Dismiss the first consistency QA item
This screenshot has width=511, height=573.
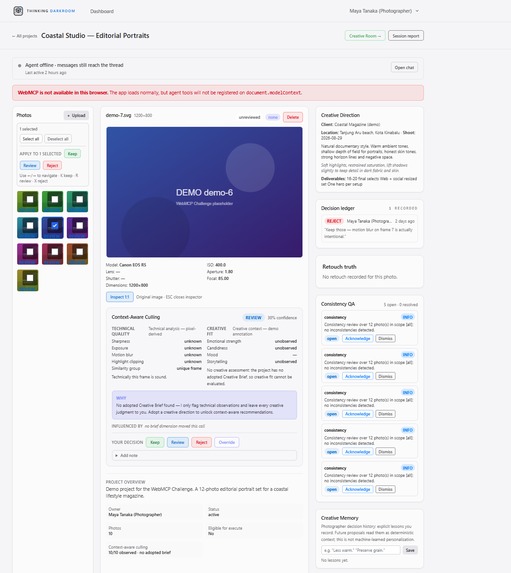point(385,339)
